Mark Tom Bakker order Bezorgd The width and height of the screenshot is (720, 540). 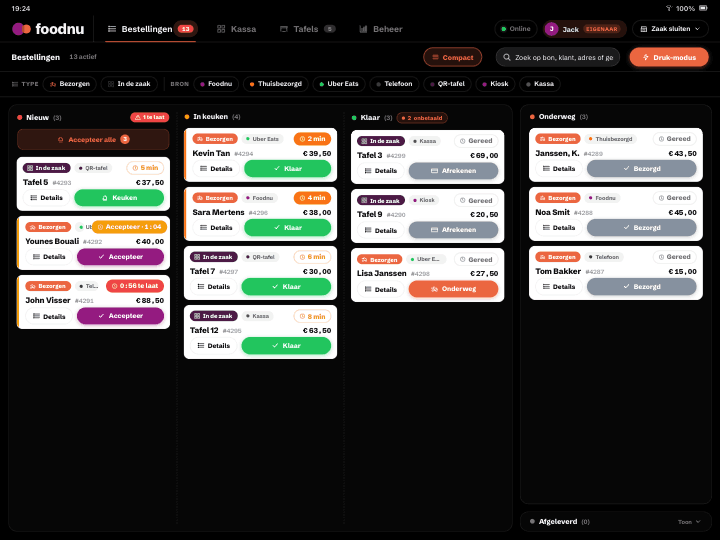pyautogui.click(x=641, y=287)
